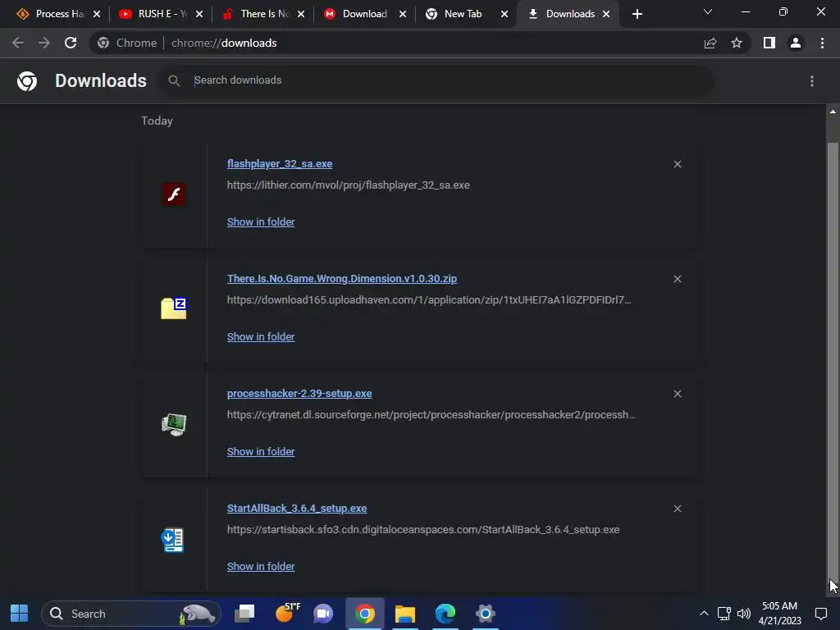Open Downloads page more actions menu

click(812, 81)
